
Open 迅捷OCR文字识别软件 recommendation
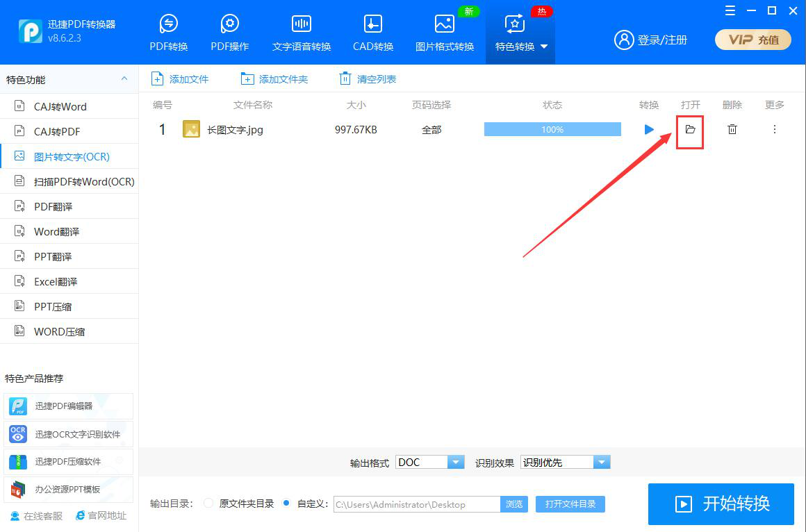[68, 434]
